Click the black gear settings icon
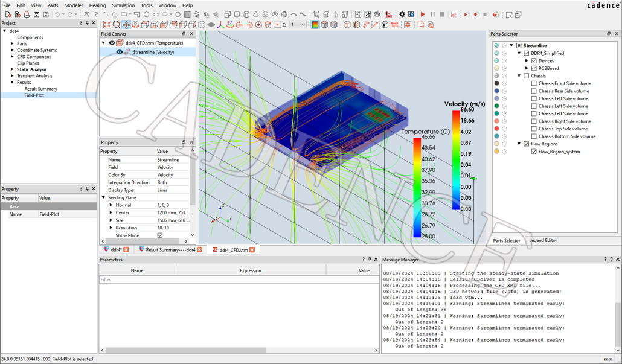This screenshot has height=364, width=622. pos(402,14)
